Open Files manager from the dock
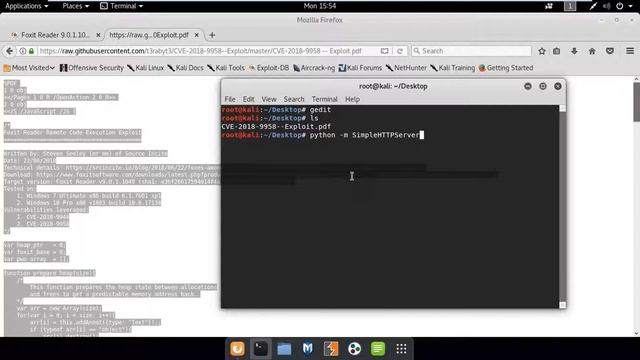 pos(284,349)
